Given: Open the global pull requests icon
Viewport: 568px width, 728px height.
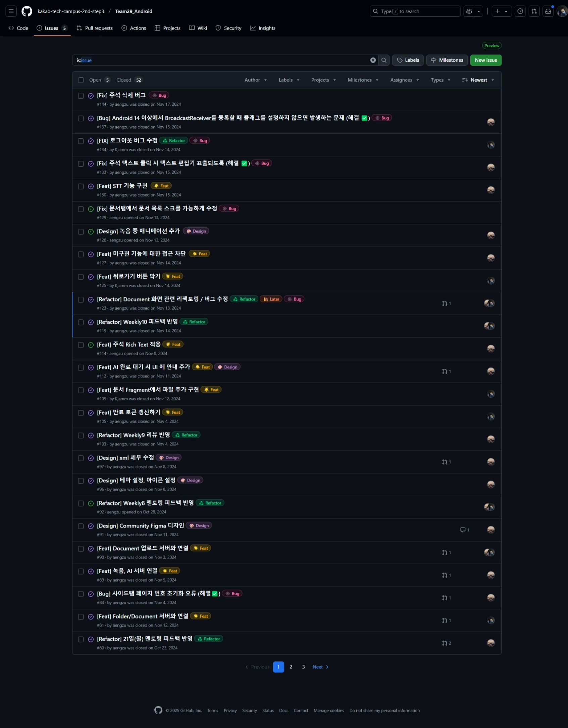Looking at the screenshot, I should tap(534, 11).
